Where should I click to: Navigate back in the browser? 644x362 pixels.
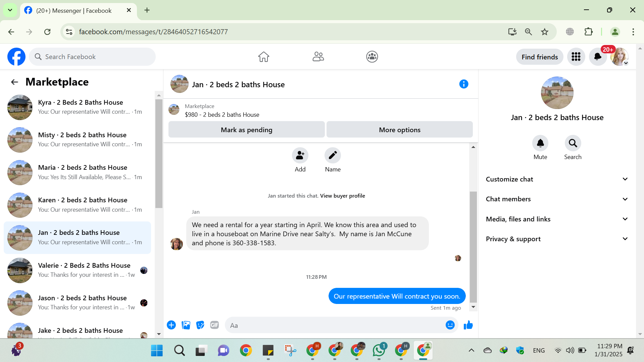click(x=11, y=32)
